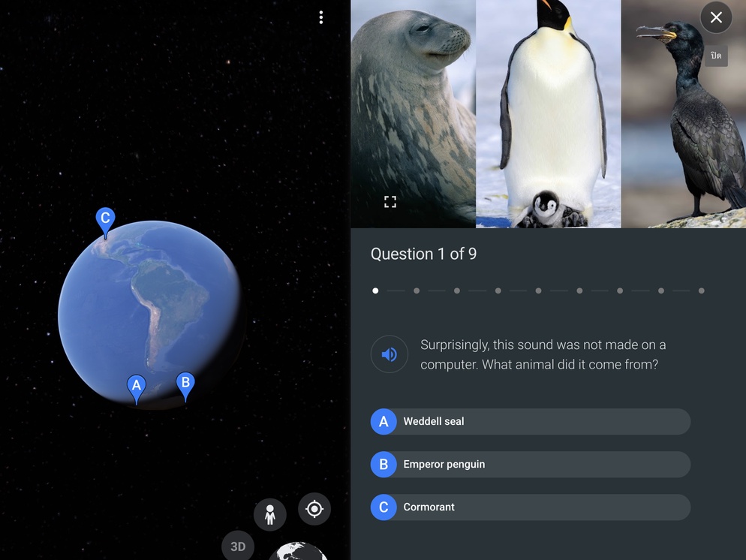Jump to the last question progress dot
Image resolution: width=746 pixels, height=560 pixels.
click(x=701, y=291)
